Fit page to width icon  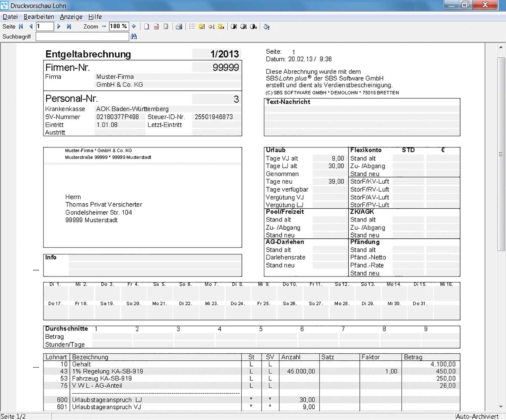click(x=156, y=27)
